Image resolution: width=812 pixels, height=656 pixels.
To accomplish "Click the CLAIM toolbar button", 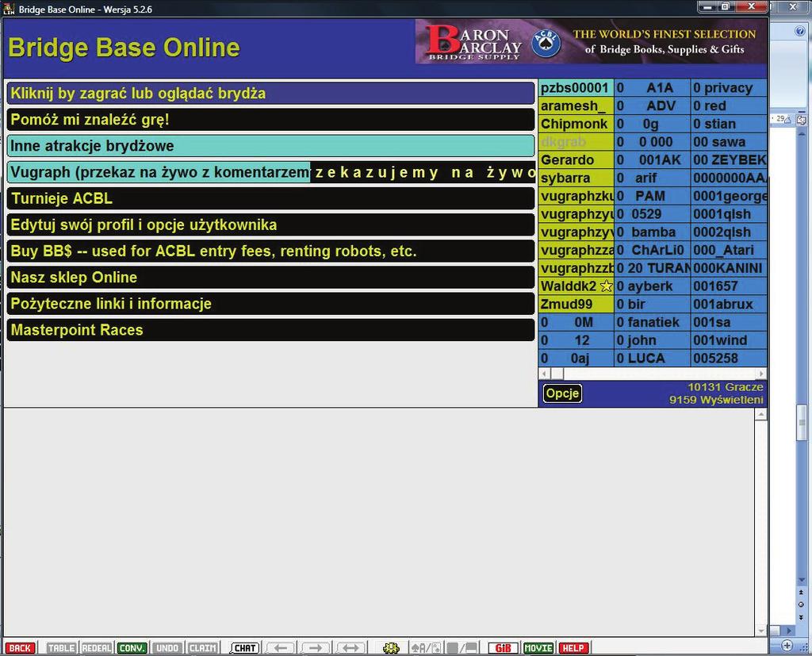I will pos(202,648).
